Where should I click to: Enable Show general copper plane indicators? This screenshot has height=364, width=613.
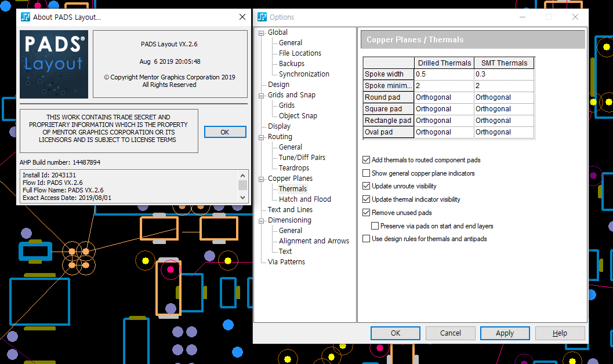point(366,173)
